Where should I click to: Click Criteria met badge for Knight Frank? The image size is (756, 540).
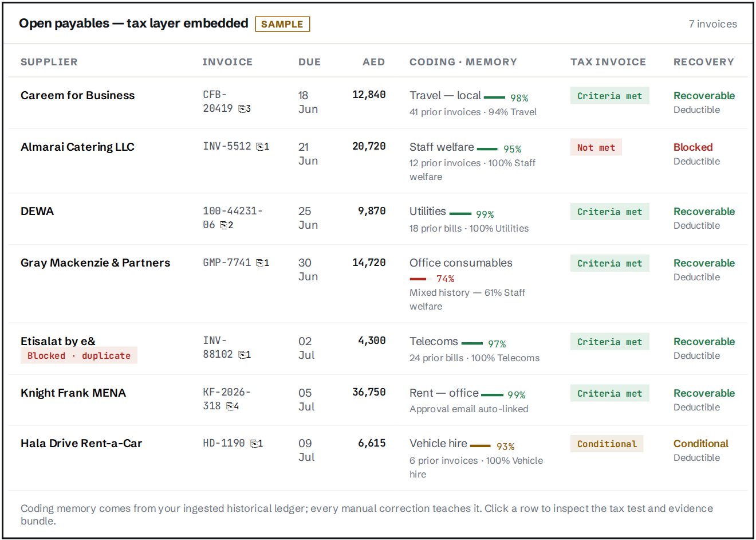pos(609,394)
